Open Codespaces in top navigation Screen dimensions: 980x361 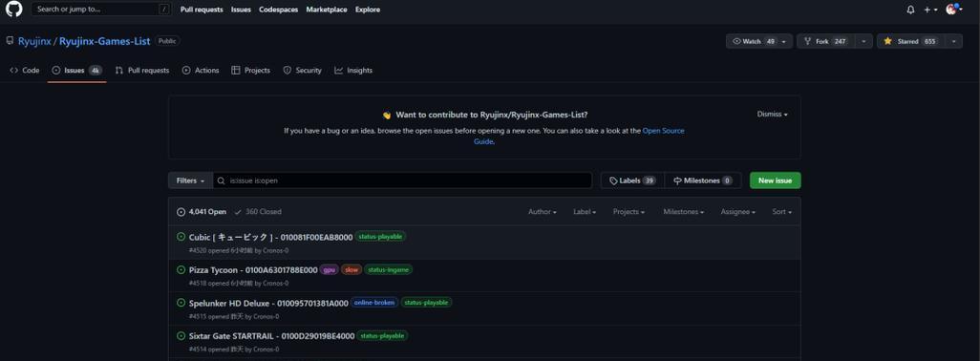point(278,10)
